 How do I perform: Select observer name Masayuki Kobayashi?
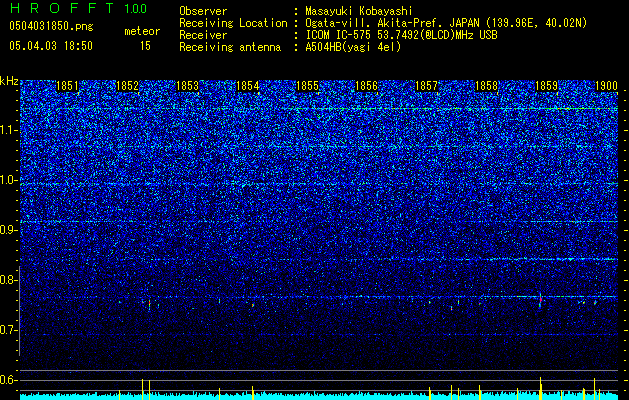359,11
